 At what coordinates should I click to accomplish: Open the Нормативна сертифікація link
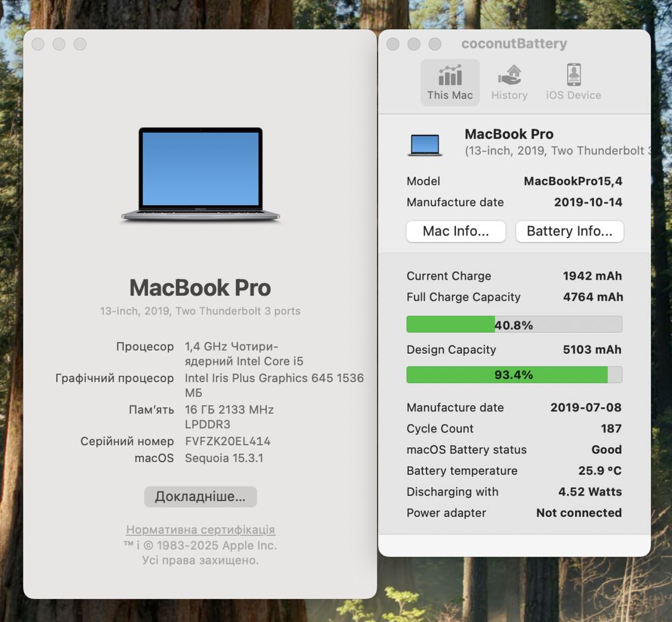(200, 529)
